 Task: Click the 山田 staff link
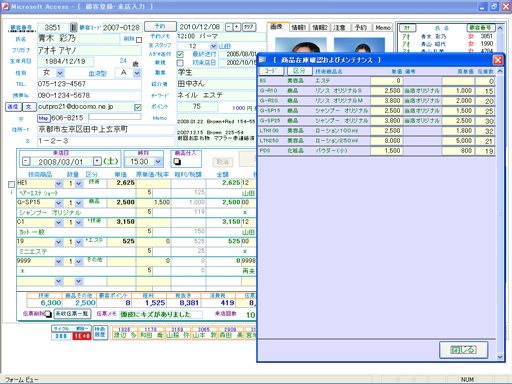pos(224,46)
